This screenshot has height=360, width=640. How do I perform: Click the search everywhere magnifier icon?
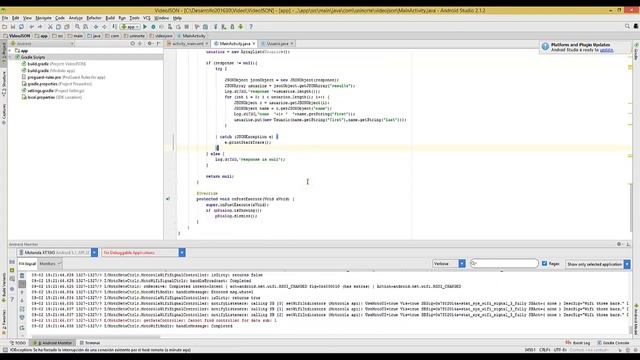(627, 27)
